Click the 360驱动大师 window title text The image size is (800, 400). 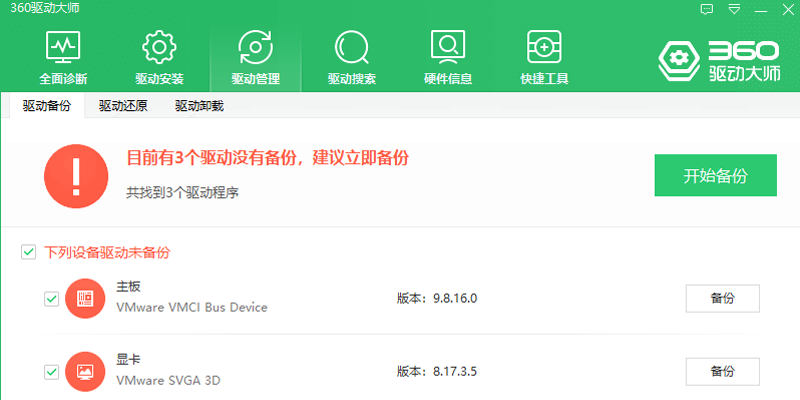point(45,8)
